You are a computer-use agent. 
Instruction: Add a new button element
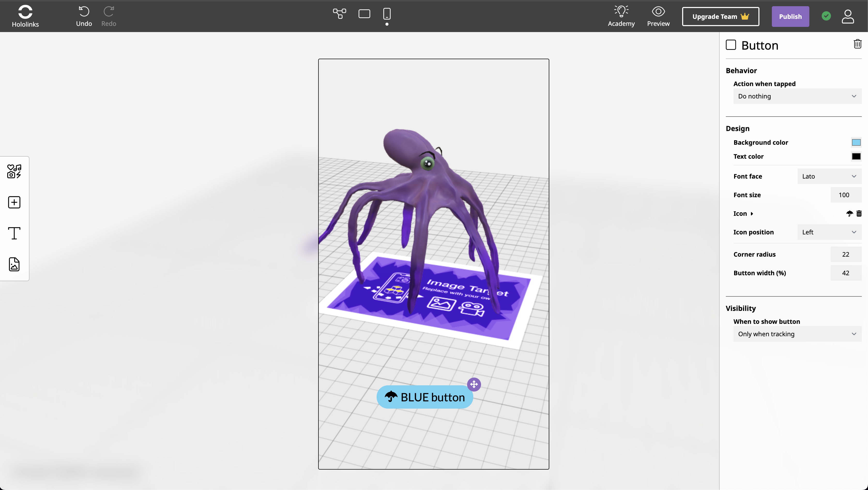click(14, 202)
